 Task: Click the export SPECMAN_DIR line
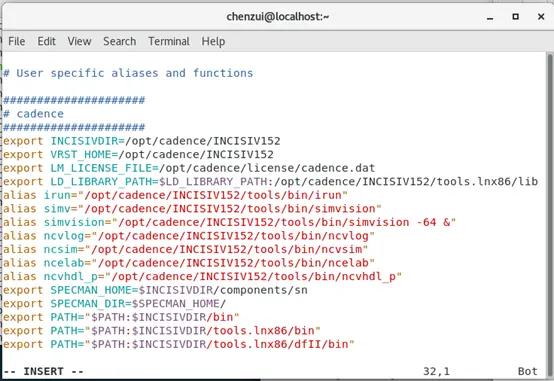click(114, 304)
